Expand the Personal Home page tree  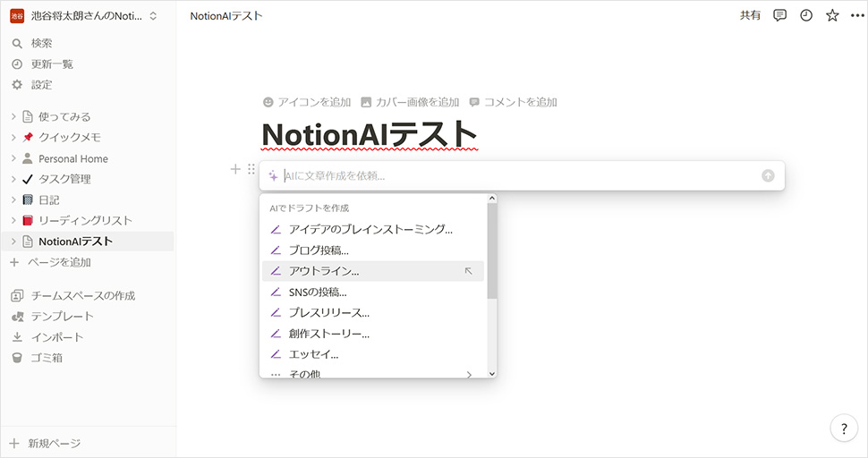coord(13,158)
